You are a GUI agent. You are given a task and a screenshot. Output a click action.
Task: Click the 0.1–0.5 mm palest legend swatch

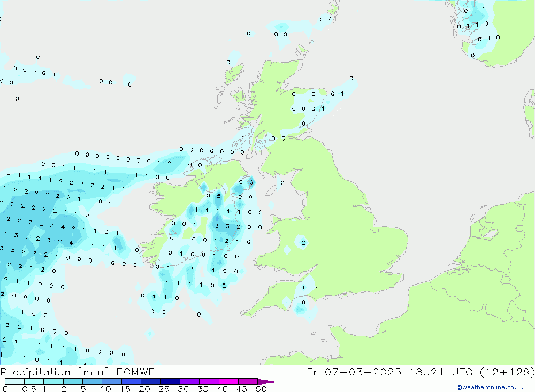click(14, 381)
